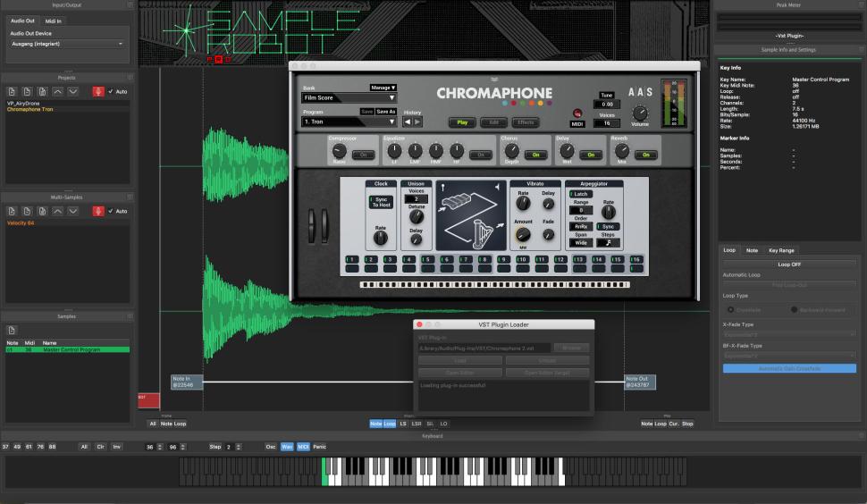Go to previous program with History back arrow
This screenshot has width=867, height=504.
click(408, 122)
